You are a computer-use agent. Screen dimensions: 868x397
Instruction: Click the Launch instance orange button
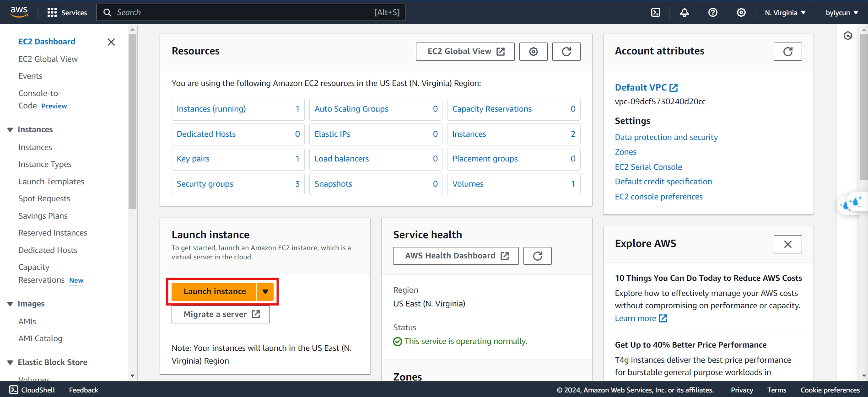214,291
